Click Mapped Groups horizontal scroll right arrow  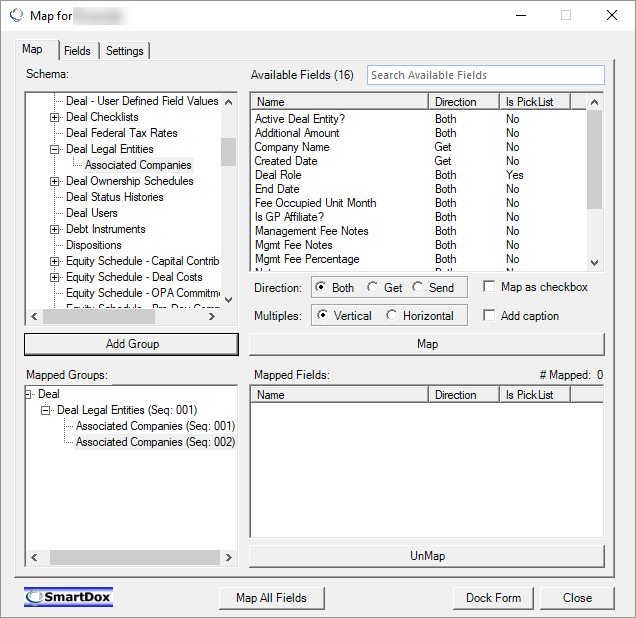228,558
